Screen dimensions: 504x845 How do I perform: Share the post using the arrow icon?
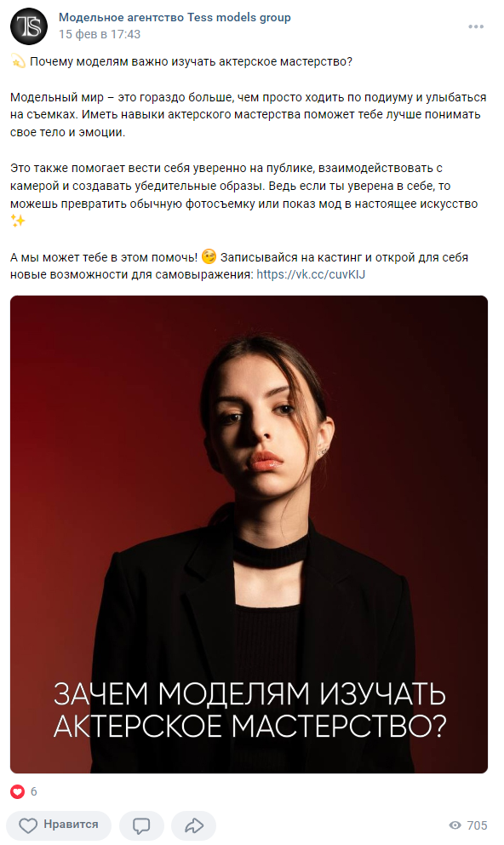pos(194,825)
